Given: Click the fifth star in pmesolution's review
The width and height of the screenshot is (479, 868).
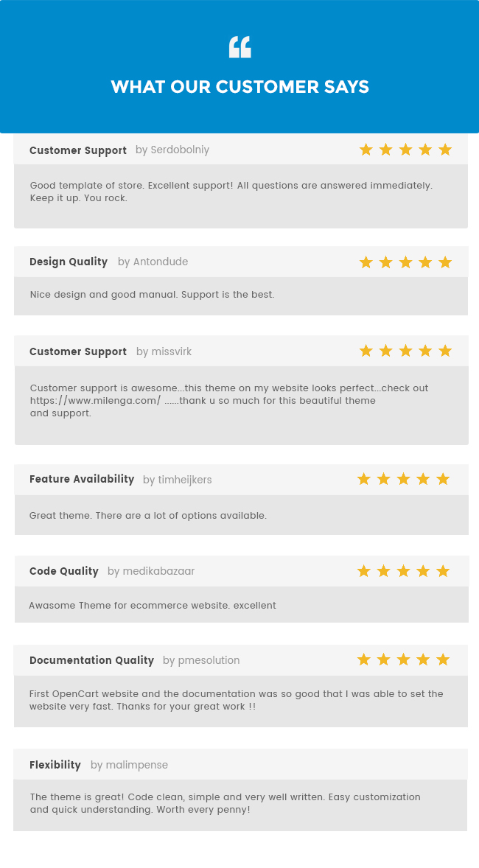Looking at the screenshot, I should [443, 659].
